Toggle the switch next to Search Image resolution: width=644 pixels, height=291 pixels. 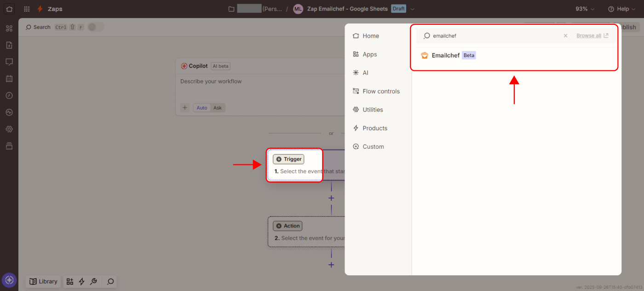[x=96, y=27]
